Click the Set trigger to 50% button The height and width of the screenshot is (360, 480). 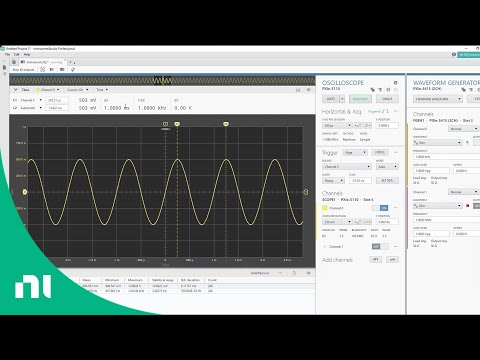387,180
